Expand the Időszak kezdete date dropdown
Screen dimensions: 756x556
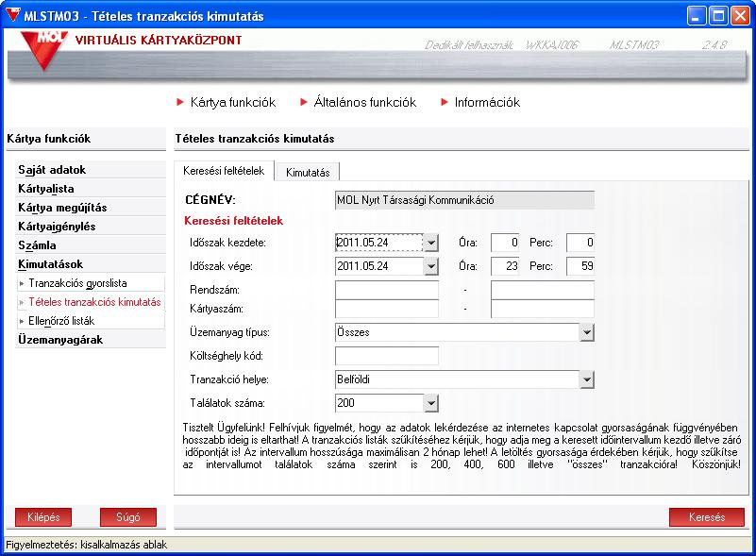click(431, 243)
